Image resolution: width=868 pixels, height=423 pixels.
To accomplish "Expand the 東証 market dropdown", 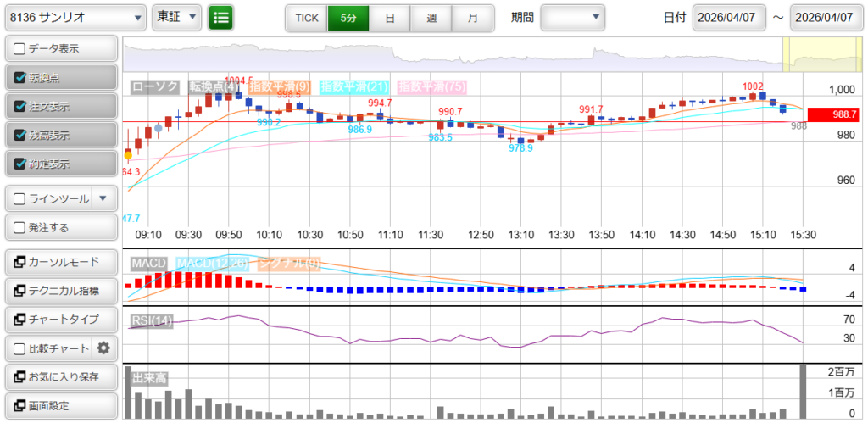I will [x=177, y=18].
